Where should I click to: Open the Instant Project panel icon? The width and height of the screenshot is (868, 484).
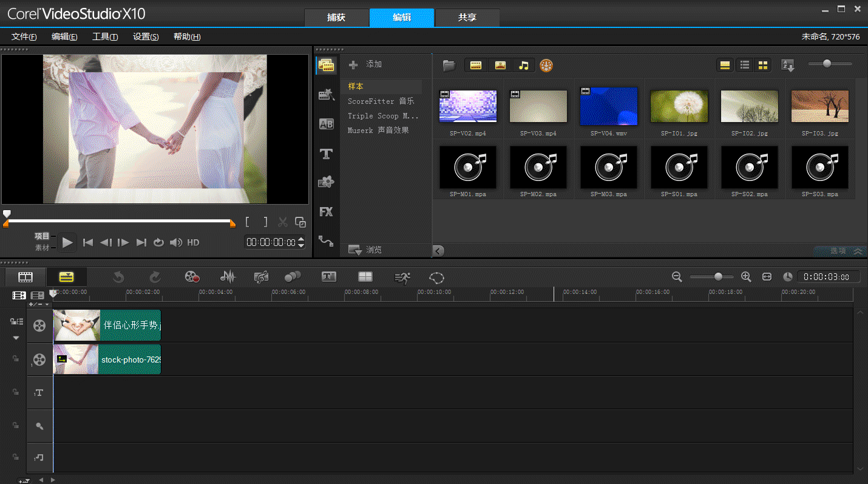click(327, 95)
